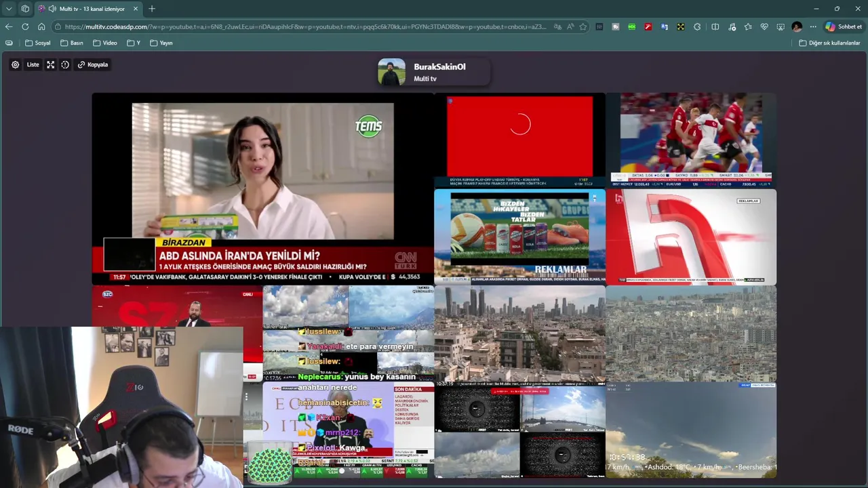The image size is (868, 488).
Task: Click the dashed circle info icon
Action: (65, 64)
